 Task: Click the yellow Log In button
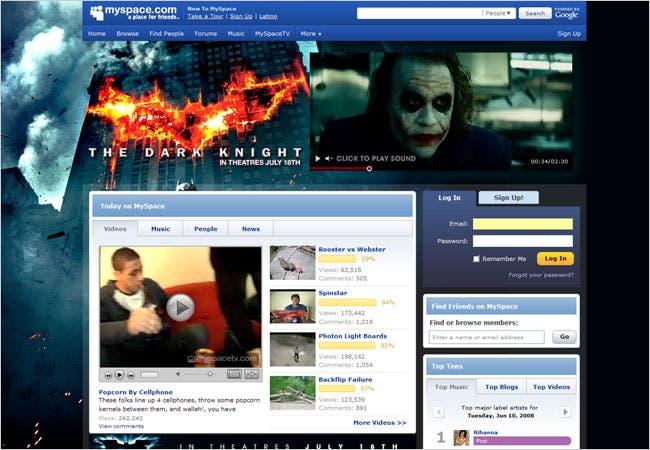pyautogui.click(x=555, y=259)
